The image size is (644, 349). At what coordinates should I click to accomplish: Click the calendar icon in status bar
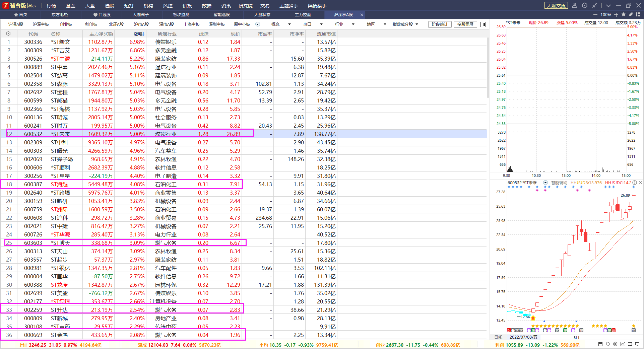pos(600,344)
